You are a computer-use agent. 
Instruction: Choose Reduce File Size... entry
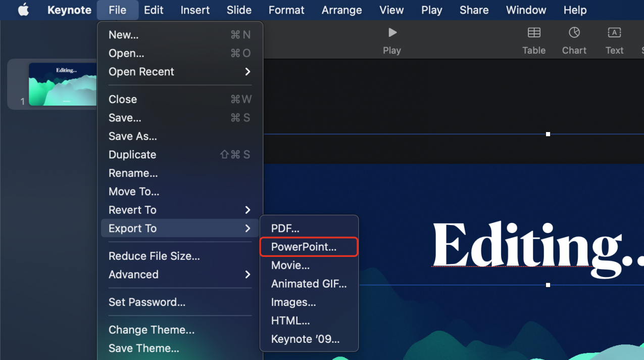(x=180, y=256)
